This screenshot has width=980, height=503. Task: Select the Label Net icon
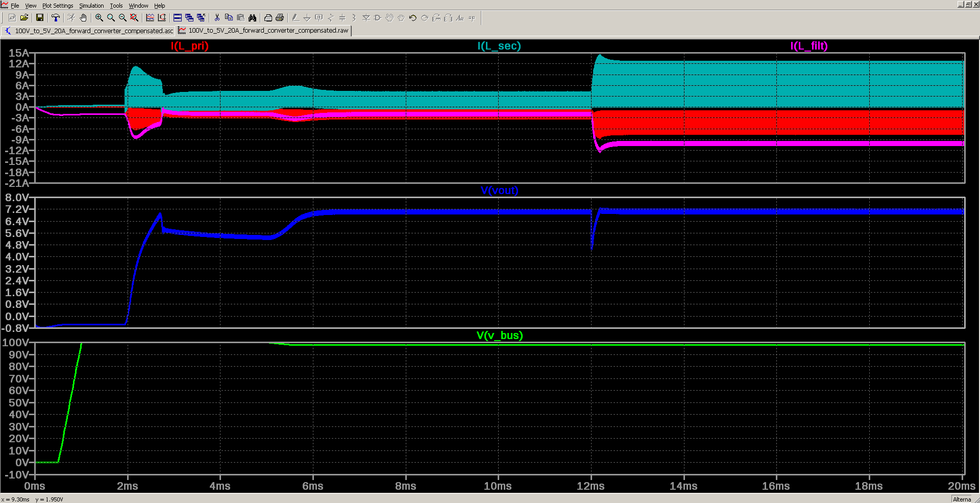(x=319, y=18)
